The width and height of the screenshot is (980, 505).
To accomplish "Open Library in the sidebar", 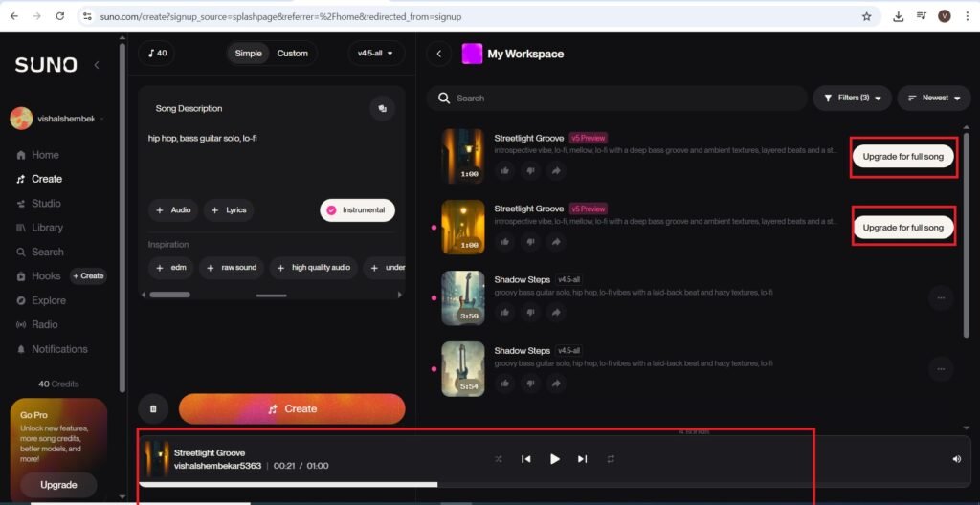I will 47,228.
